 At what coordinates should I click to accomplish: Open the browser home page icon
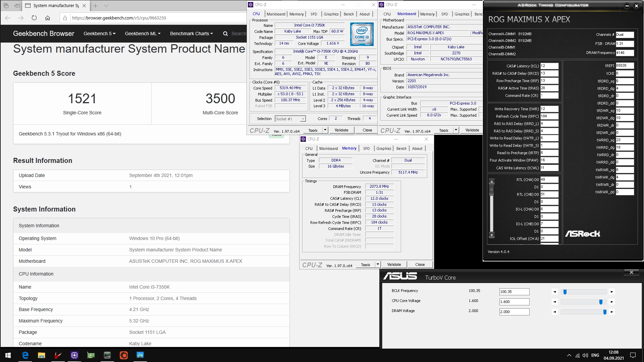pyautogui.click(x=48, y=18)
